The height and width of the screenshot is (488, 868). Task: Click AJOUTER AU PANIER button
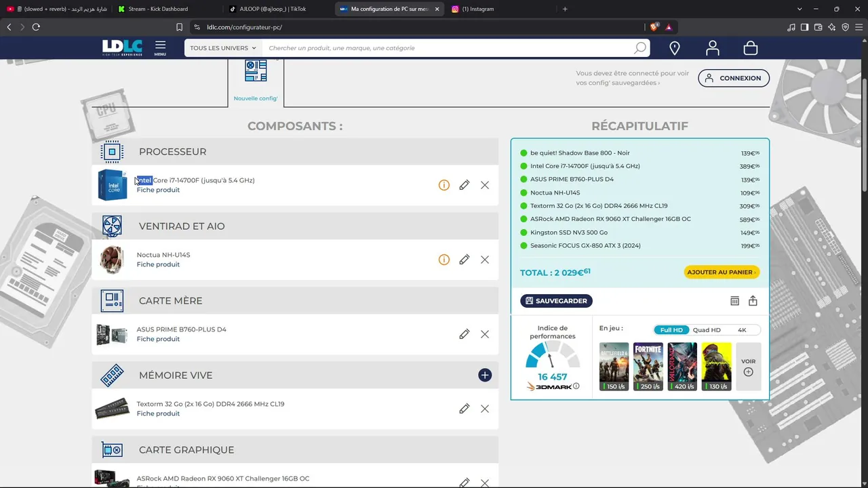(722, 272)
